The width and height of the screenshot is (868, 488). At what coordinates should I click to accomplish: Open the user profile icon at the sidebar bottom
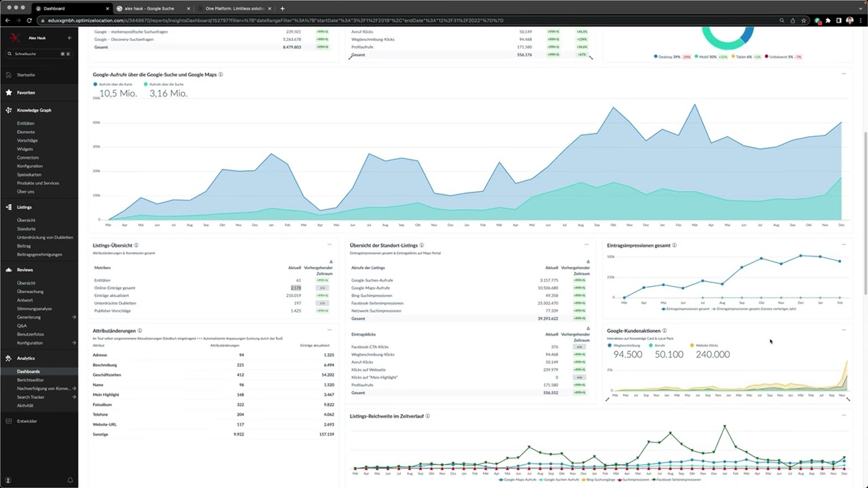[8, 480]
